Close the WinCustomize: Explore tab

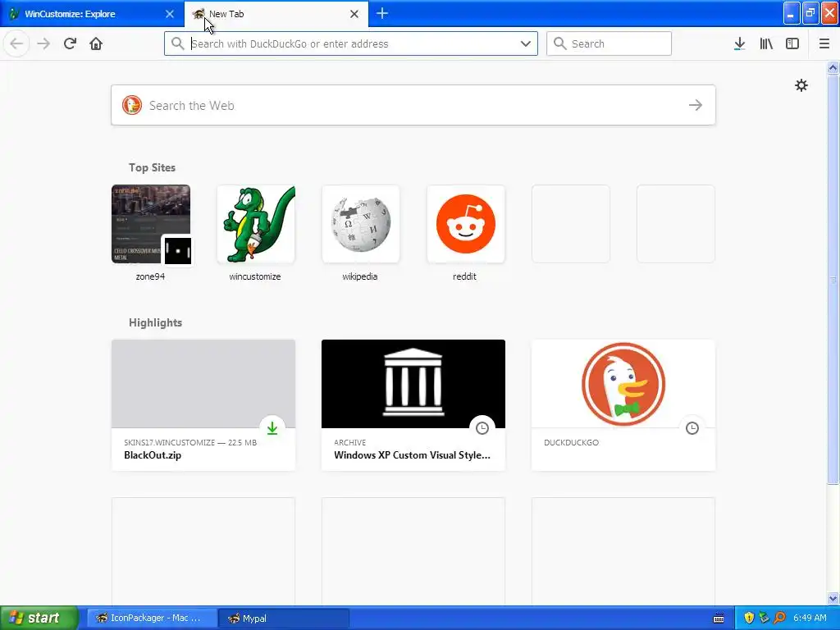169,14
